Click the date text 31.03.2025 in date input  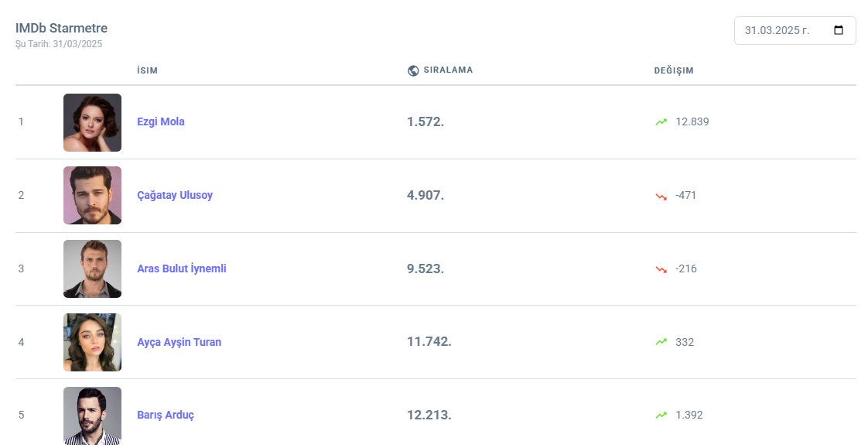(777, 31)
